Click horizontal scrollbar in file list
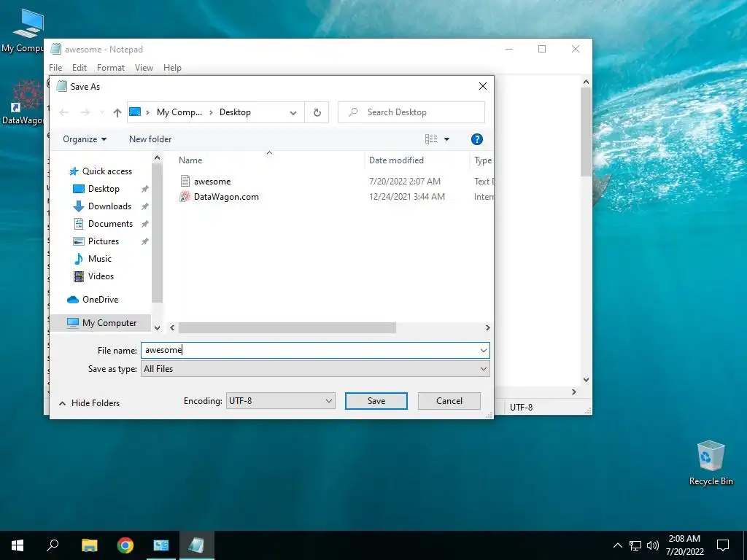The height and width of the screenshot is (560, 747). tap(287, 327)
